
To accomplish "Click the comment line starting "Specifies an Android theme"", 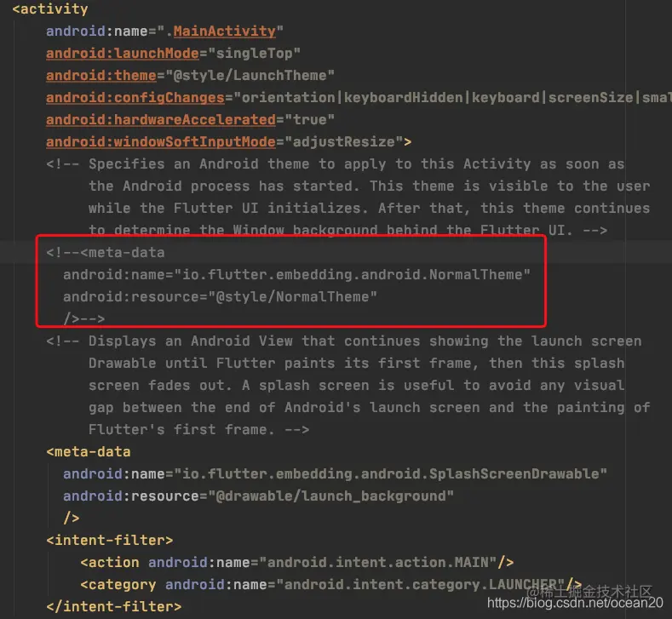I will coord(335,164).
